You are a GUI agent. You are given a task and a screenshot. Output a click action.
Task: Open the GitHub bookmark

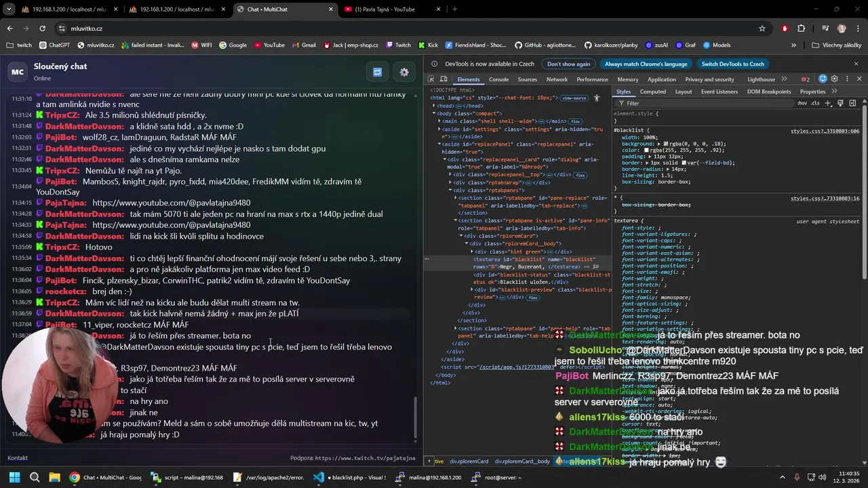click(x=545, y=45)
